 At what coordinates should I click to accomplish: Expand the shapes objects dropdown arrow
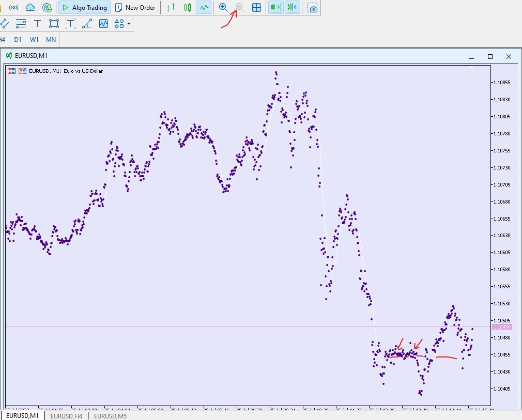coord(129,23)
